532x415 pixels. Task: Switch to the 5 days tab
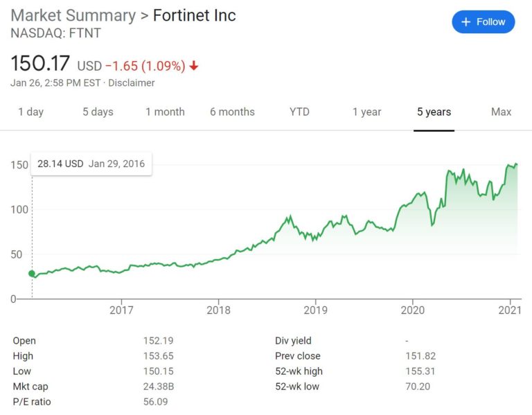98,112
